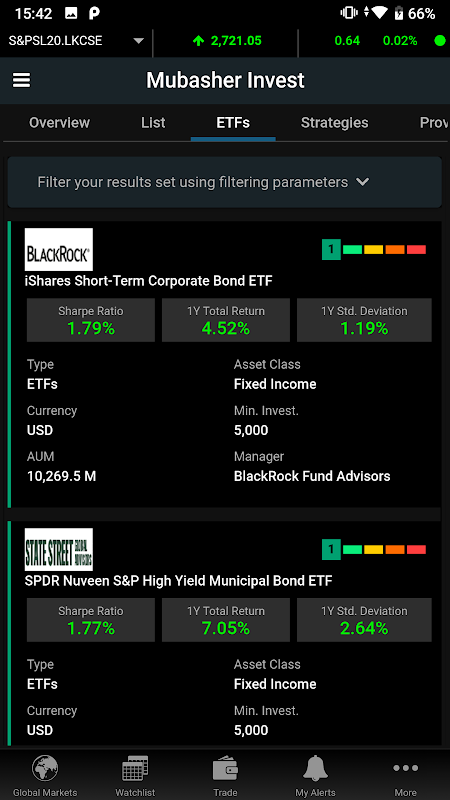
Task: Open SPDR Nuveen S&P High Yield Municipal Bond ETF
Action: 179,581
